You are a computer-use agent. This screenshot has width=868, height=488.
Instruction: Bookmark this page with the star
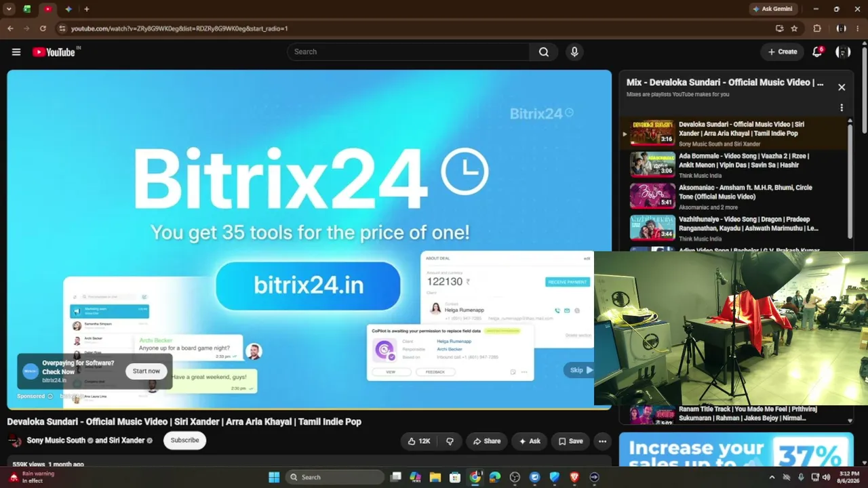pos(794,28)
